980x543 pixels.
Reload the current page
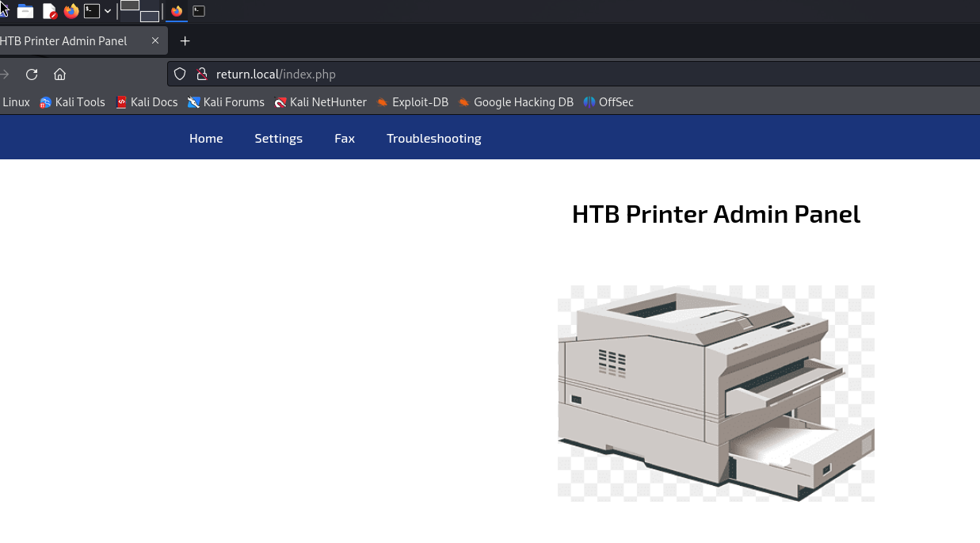click(x=32, y=75)
